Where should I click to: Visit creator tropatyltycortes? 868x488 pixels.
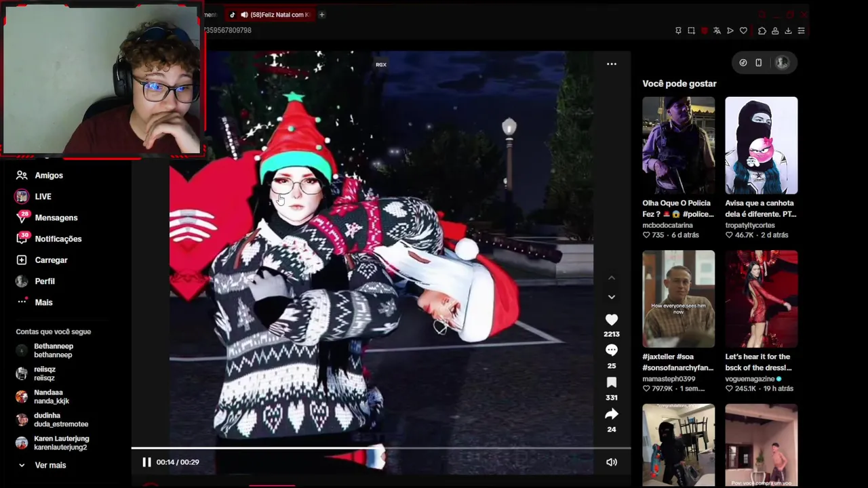coord(750,225)
